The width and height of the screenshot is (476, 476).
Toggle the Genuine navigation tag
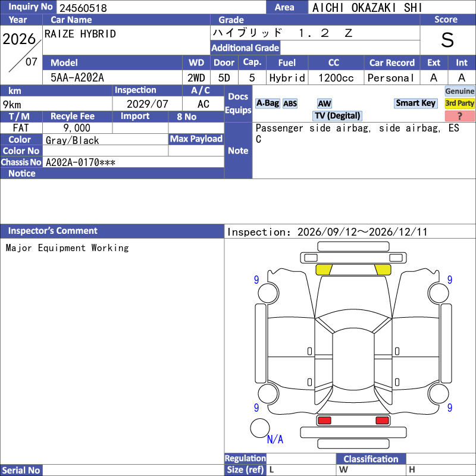459,91
